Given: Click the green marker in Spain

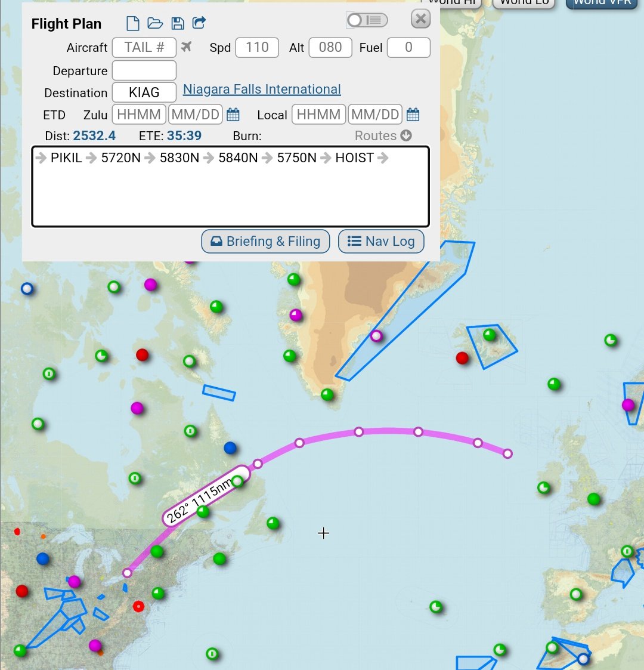Looking at the screenshot, I should [576, 594].
